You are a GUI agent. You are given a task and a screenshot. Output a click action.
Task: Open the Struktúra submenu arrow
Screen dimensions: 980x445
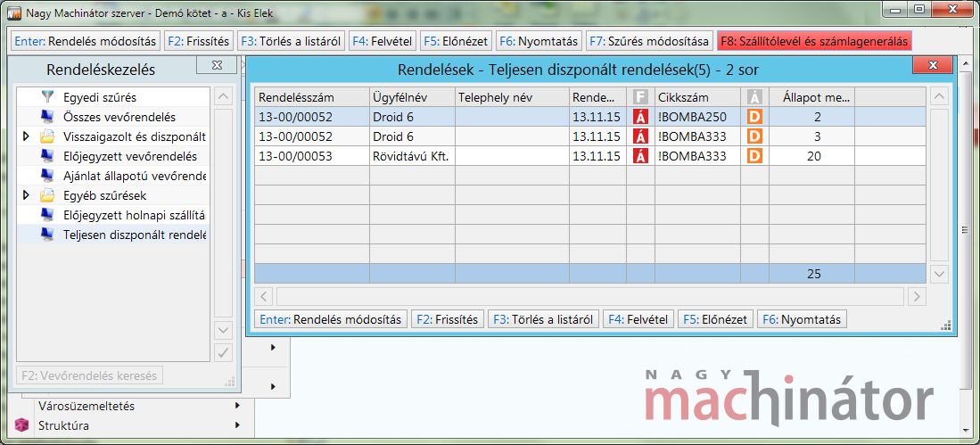coord(237,425)
